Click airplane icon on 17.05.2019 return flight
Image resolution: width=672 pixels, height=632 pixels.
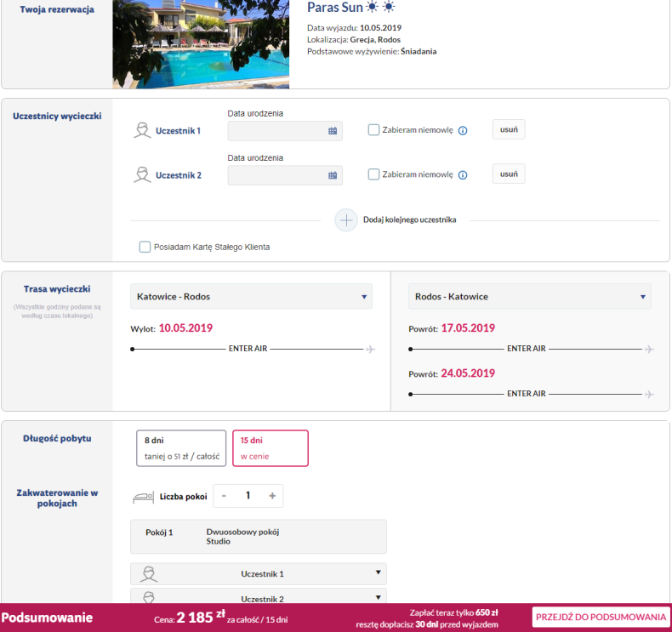(650, 350)
